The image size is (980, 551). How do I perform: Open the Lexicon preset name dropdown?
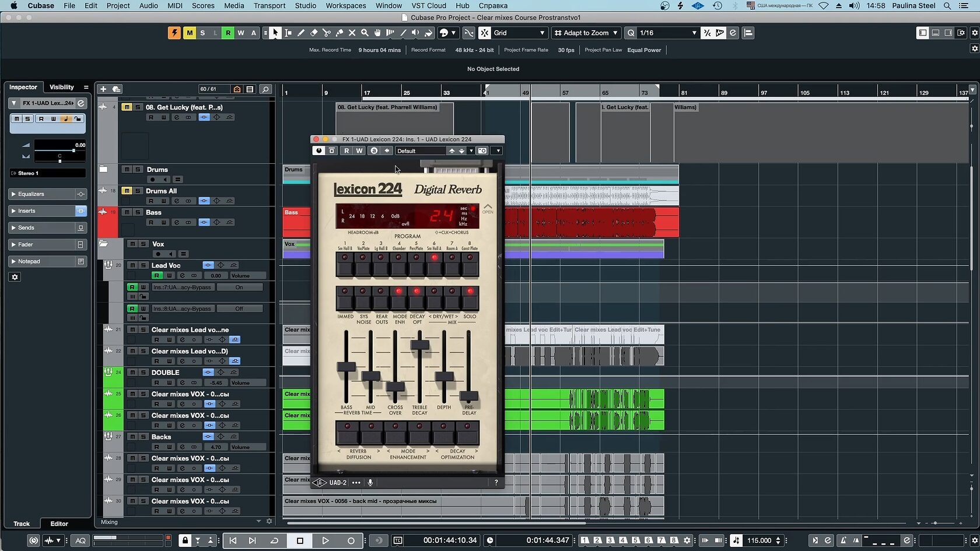(x=421, y=150)
